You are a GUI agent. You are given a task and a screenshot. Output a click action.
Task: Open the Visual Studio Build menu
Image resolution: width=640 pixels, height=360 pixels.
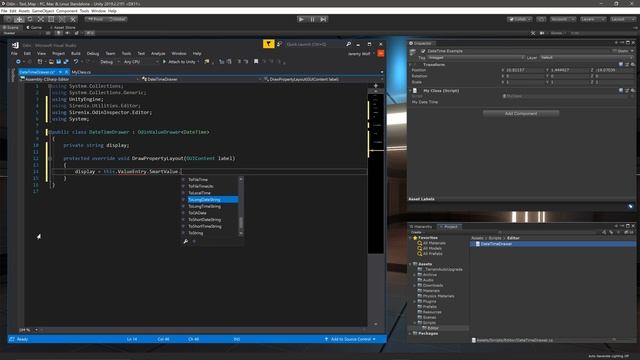pyautogui.click(x=76, y=53)
